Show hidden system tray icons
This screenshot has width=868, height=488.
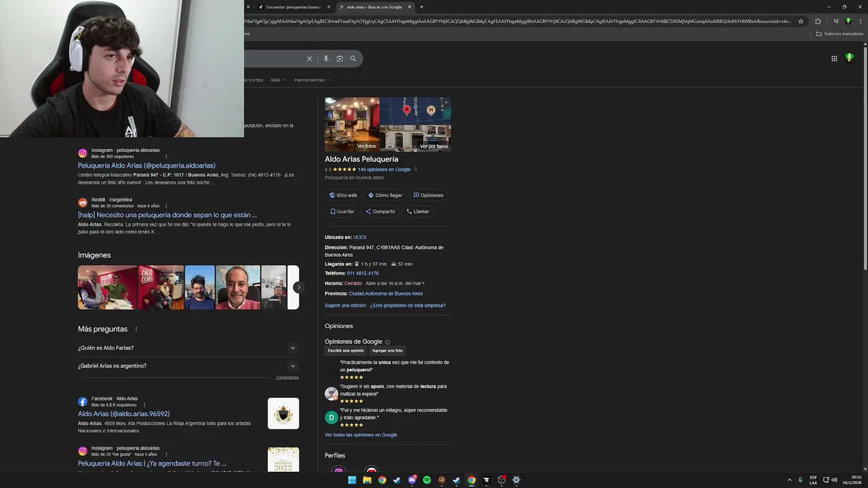pyautogui.click(x=789, y=480)
